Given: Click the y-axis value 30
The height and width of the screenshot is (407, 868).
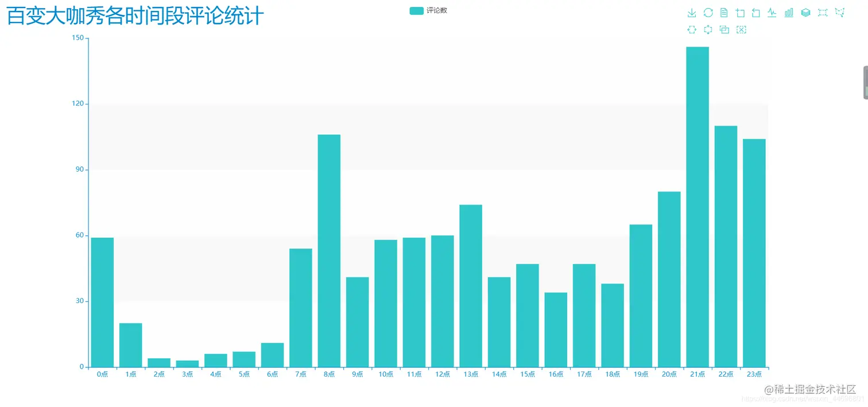Looking at the screenshot, I should [x=80, y=301].
